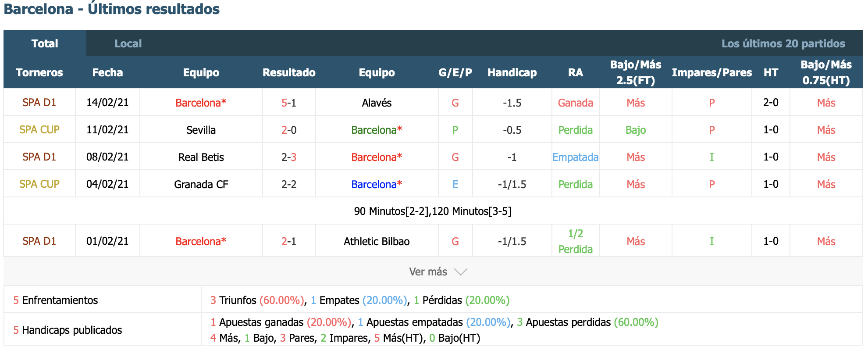Viewport: 868px width, 350px height.
Task: Click the 90 Minutos extra time note row
Action: (x=433, y=211)
